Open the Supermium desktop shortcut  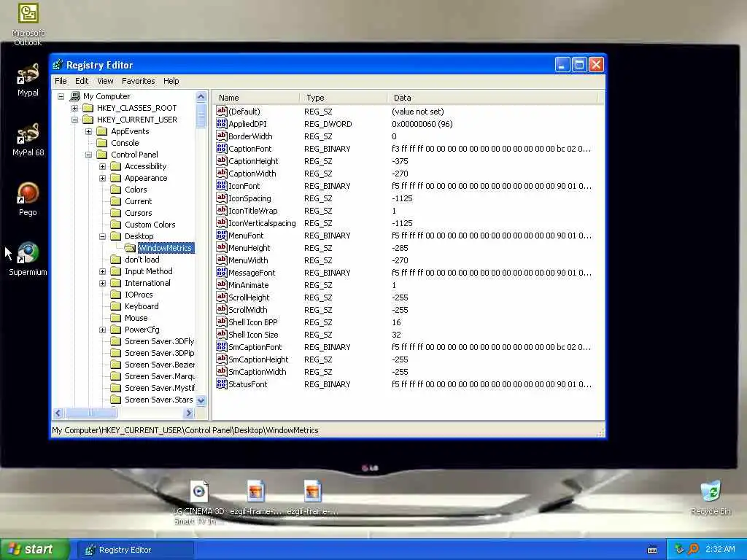point(28,259)
